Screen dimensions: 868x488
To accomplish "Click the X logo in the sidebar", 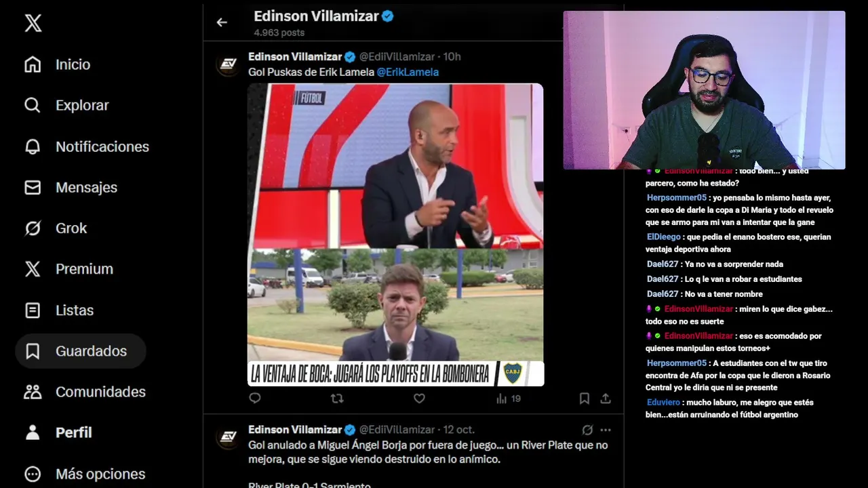I will coord(33,23).
